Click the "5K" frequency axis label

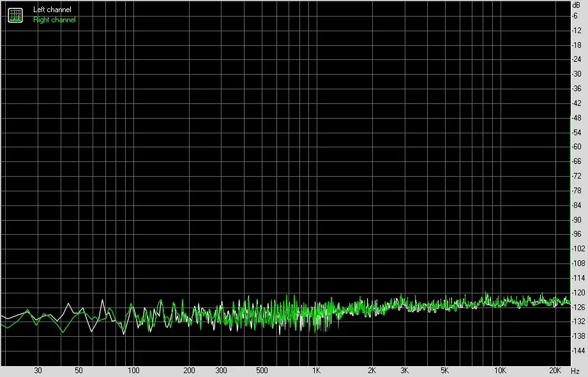[445, 371]
